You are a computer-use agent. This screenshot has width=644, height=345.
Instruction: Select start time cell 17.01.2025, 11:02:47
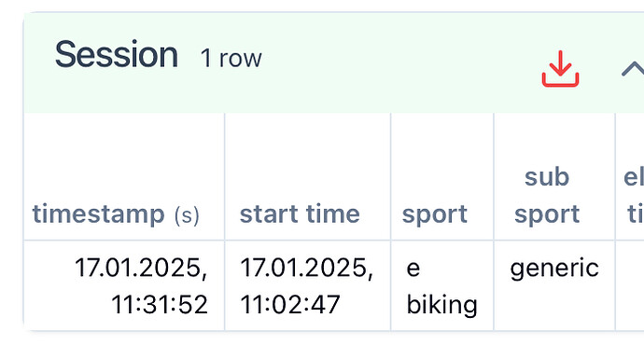308,285
